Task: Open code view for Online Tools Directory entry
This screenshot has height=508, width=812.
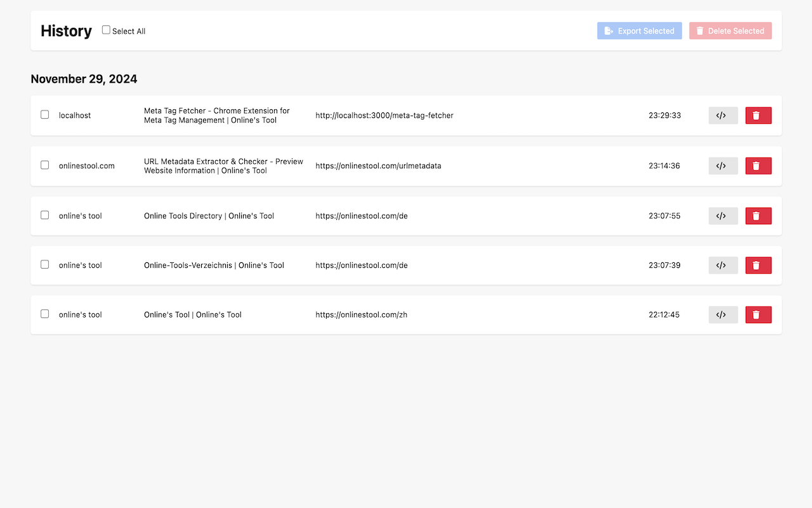Action: [x=723, y=215]
